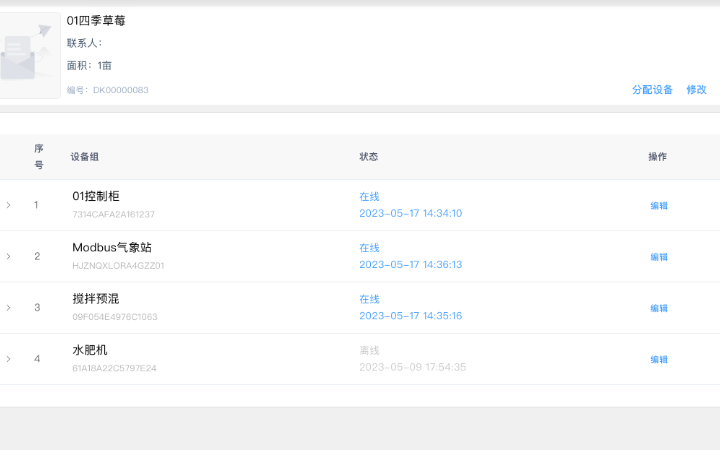This screenshot has height=450, width=720.
Task: Click the 操作 column header
Action: (657, 157)
